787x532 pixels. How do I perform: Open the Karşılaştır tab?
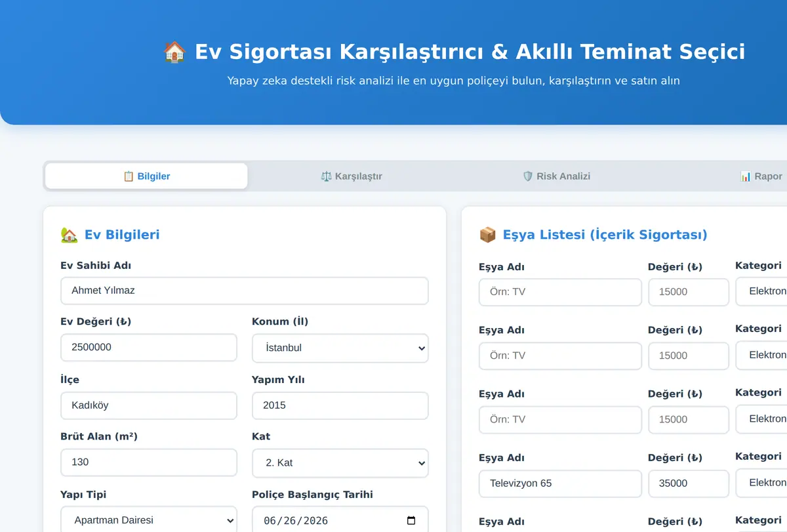tap(351, 176)
